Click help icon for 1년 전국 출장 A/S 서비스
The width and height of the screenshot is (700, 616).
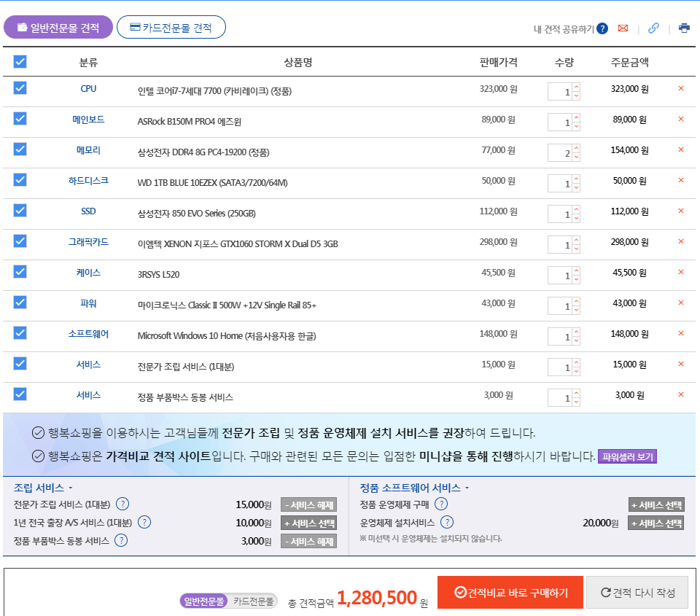pyautogui.click(x=144, y=522)
